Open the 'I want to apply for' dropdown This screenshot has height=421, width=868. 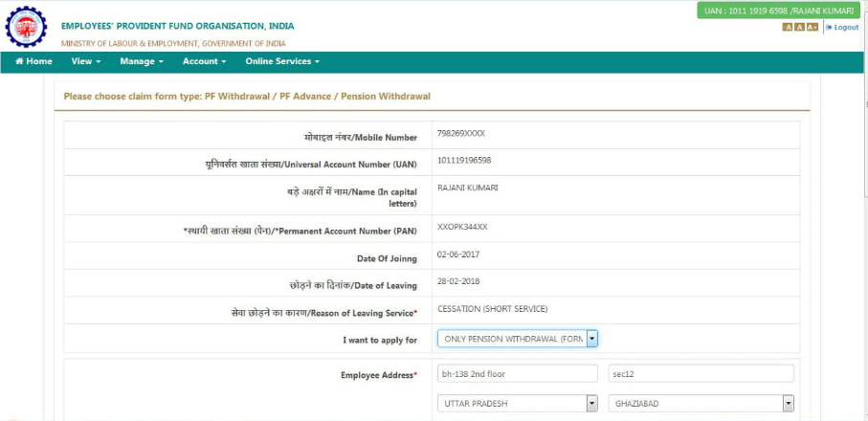[x=517, y=339]
